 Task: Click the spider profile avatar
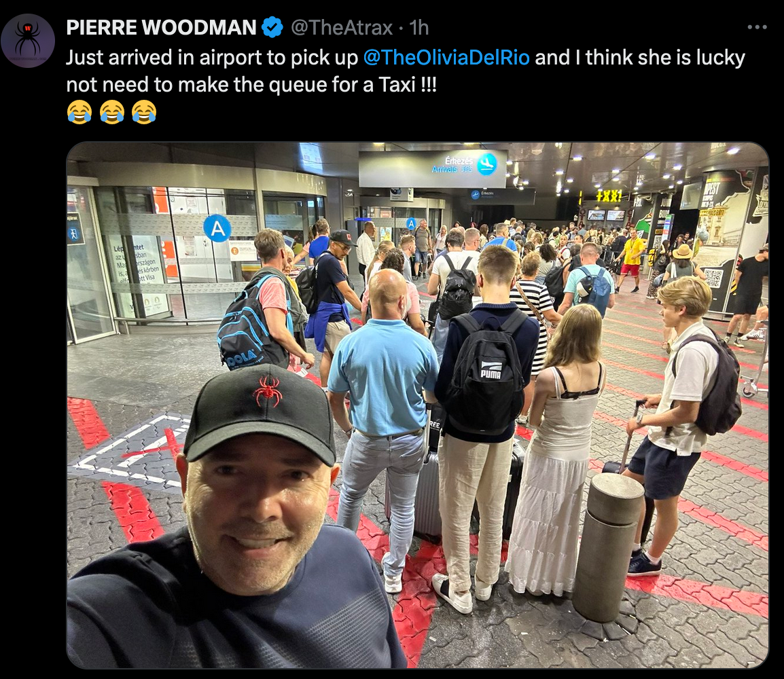point(28,41)
